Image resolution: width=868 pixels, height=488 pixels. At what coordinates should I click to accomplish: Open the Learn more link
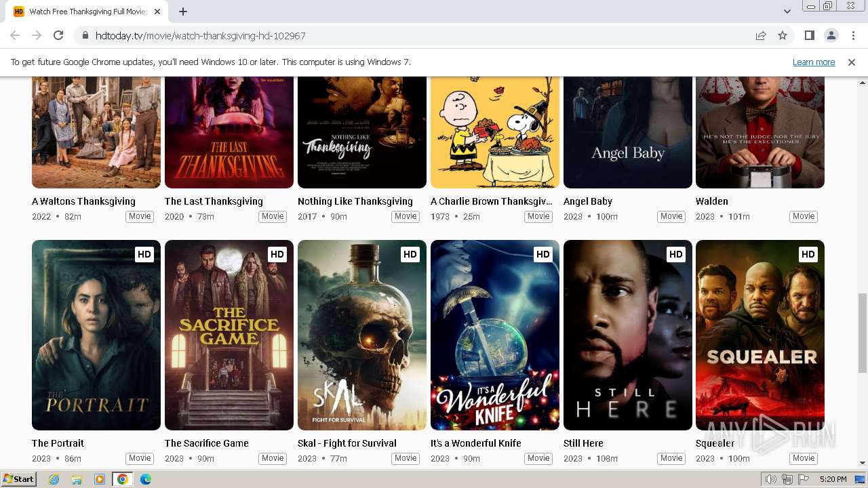point(814,62)
